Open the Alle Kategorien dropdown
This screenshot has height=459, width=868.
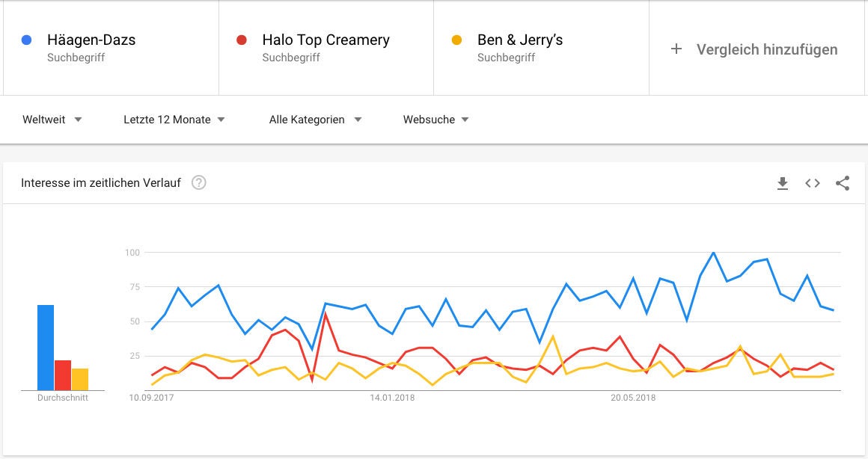click(x=315, y=120)
